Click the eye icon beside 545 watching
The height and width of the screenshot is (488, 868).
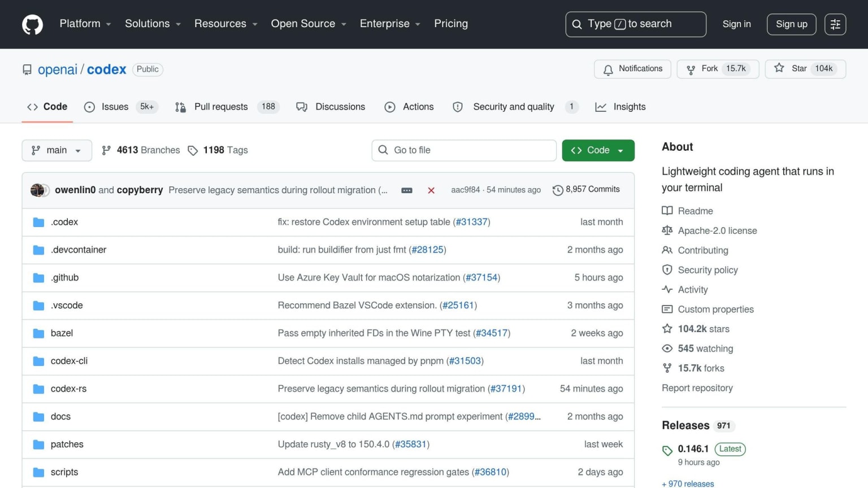point(667,348)
